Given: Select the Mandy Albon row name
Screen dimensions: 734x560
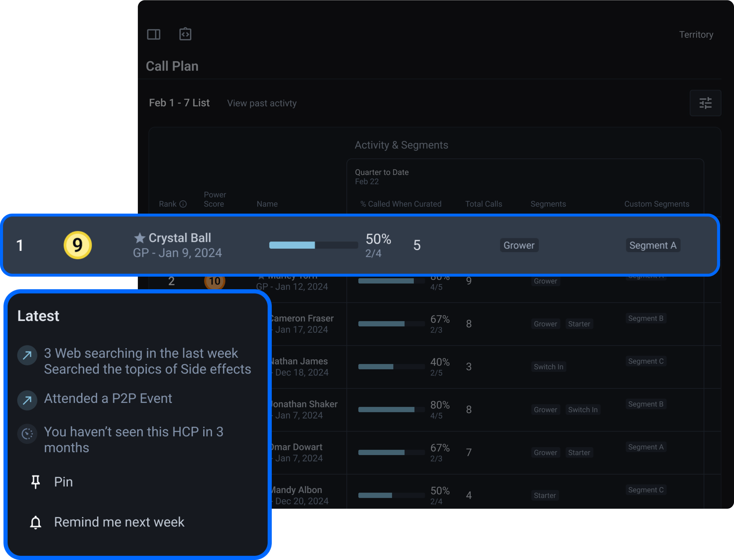Looking at the screenshot, I should [x=297, y=490].
